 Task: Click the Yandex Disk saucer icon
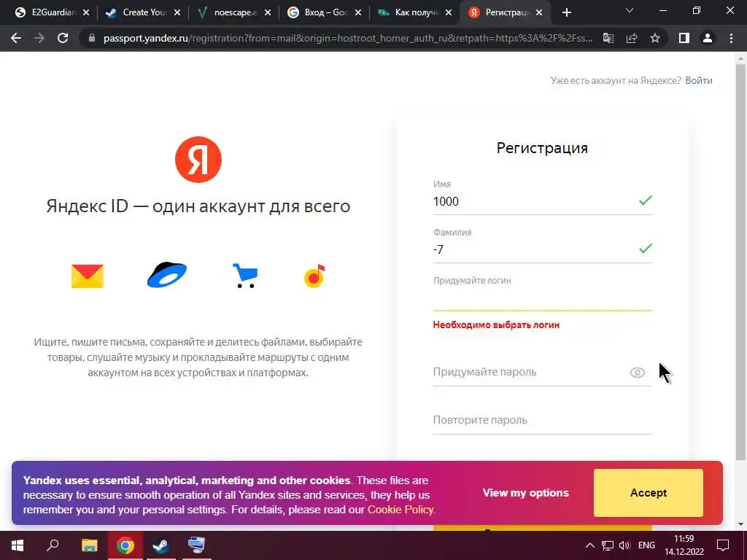pyautogui.click(x=167, y=275)
